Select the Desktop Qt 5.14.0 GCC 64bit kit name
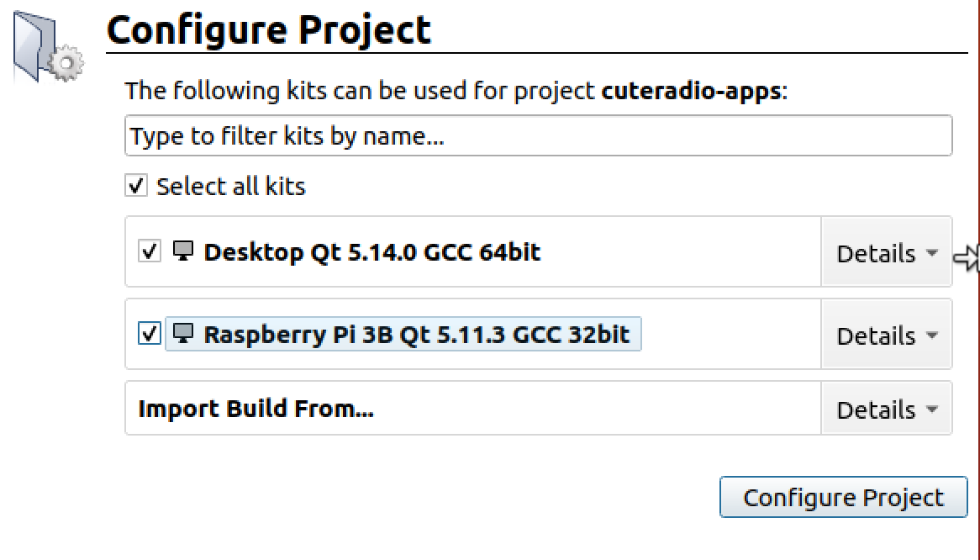Screen dimensions: 980x560 coord(371,251)
